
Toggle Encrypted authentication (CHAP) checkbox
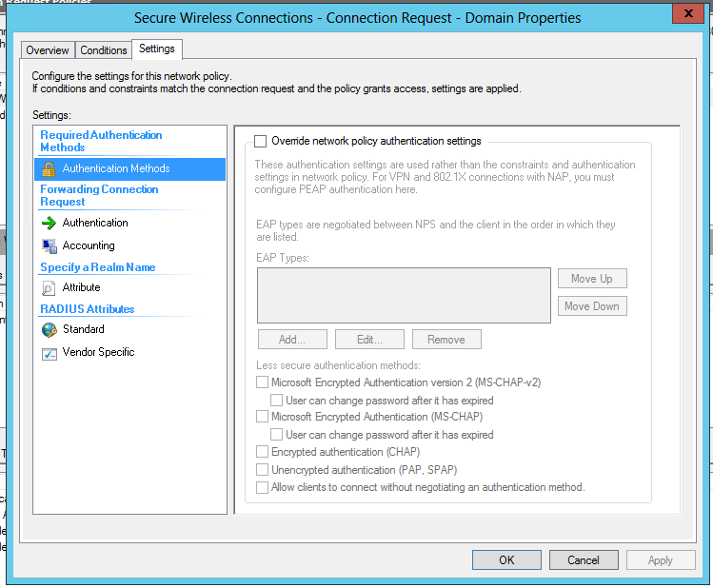tap(262, 452)
